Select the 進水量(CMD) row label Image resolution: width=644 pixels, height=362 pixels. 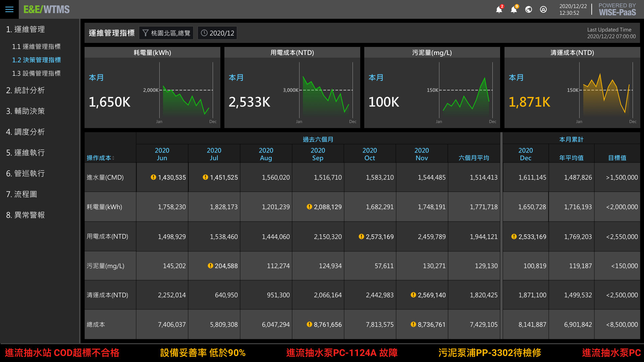click(x=105, y=177)
